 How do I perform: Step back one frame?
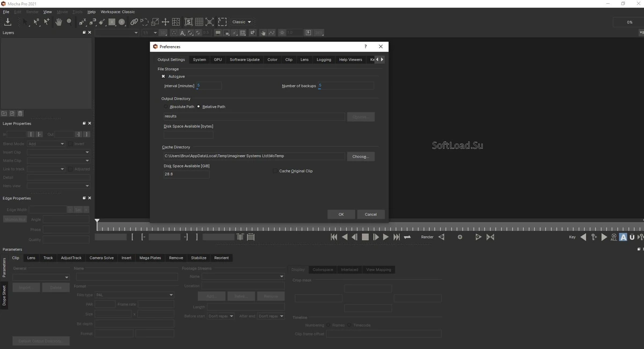[x=355, y=237]
